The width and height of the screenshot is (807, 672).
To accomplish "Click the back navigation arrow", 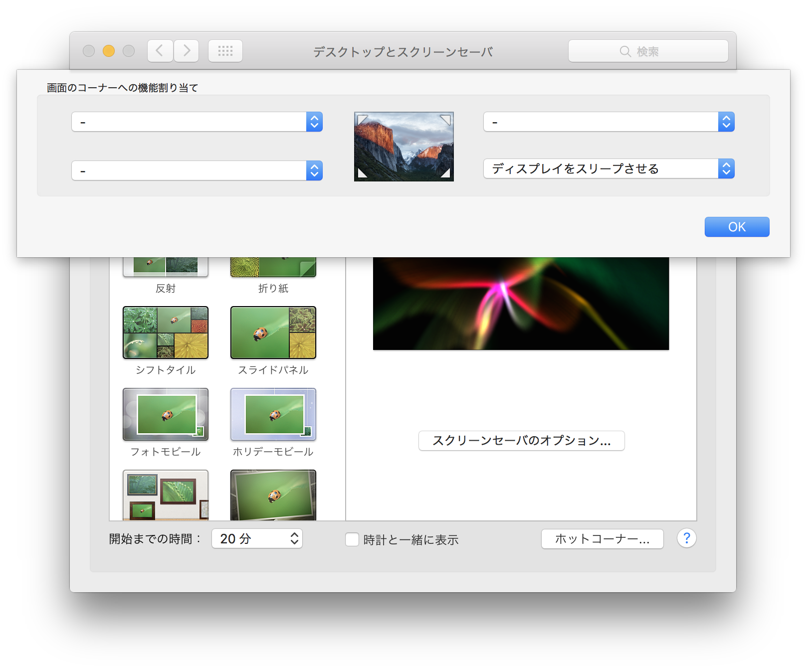I will (x=160, y=51).
